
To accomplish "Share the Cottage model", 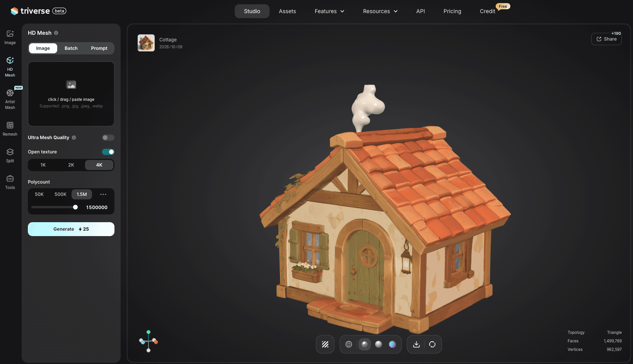I will point(606,39).
